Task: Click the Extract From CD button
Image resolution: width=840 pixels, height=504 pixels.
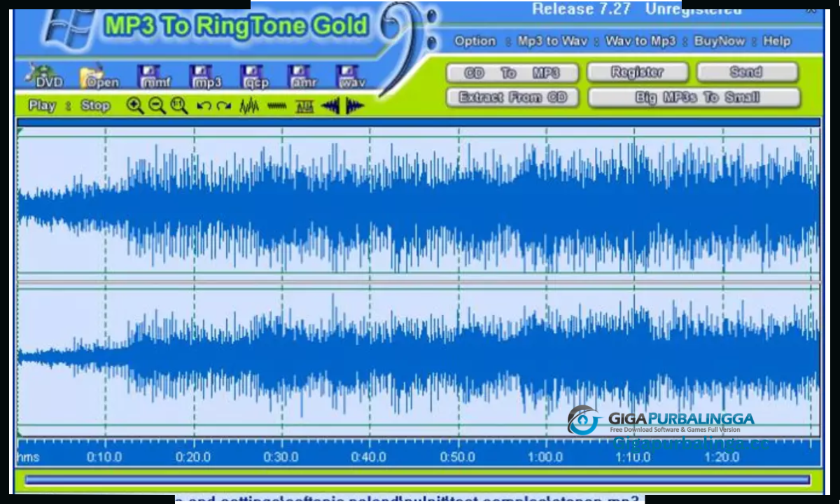Action: click(512, 97)
